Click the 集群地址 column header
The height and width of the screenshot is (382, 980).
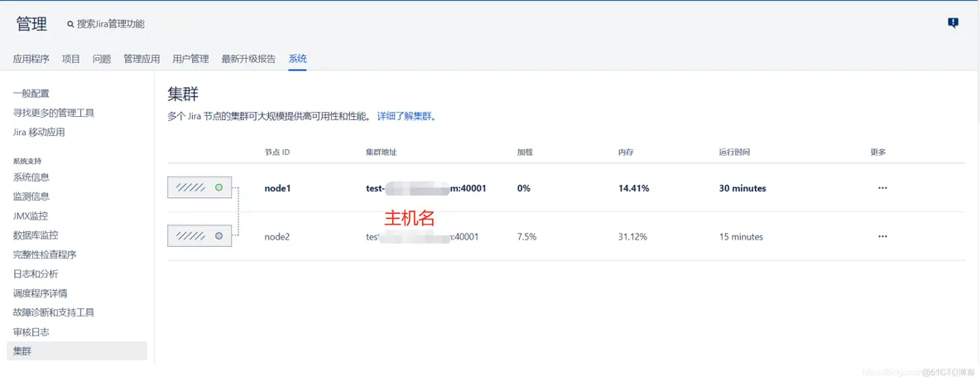pyautogui.click(x=381, y=152)
